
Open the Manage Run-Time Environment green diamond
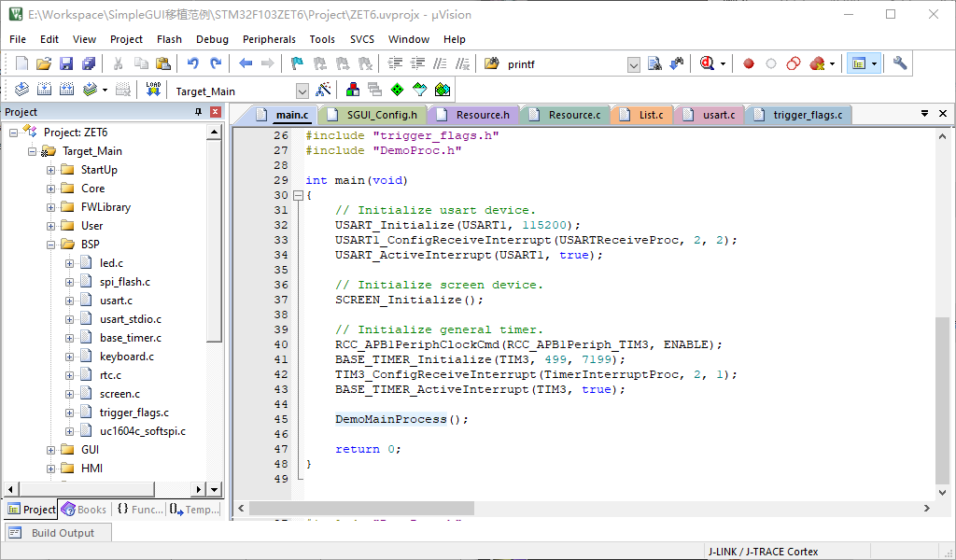click(x=397, y=91)
